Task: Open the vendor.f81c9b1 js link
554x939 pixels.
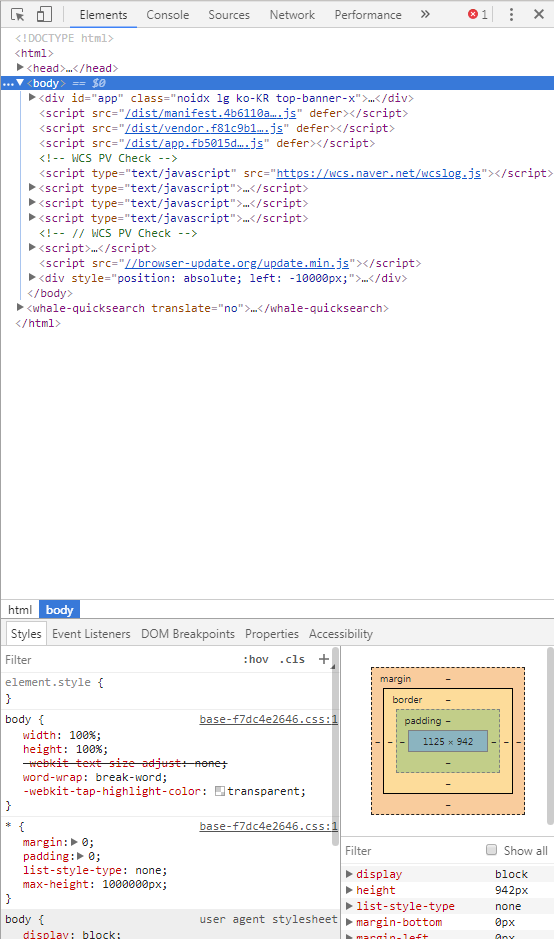Action: [204, 128]
